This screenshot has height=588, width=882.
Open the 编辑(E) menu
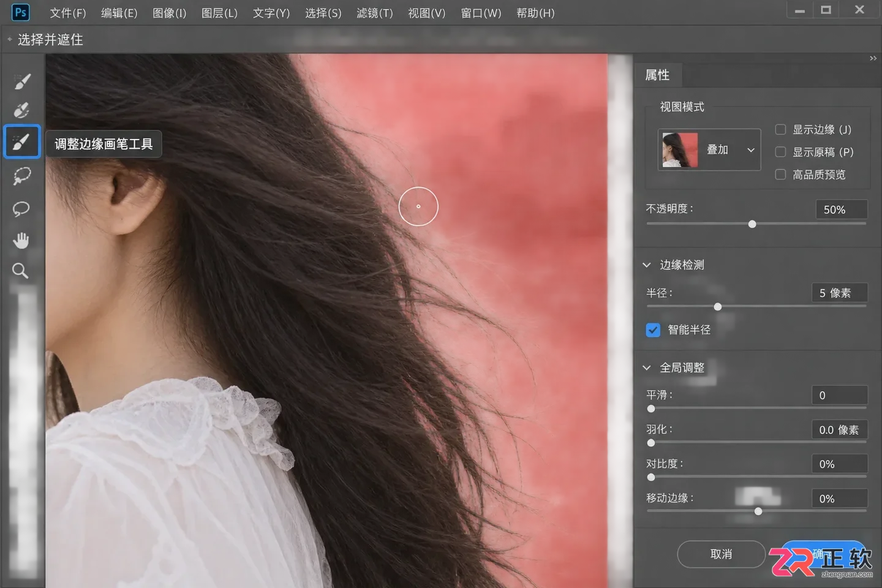(x=119, y=13)
